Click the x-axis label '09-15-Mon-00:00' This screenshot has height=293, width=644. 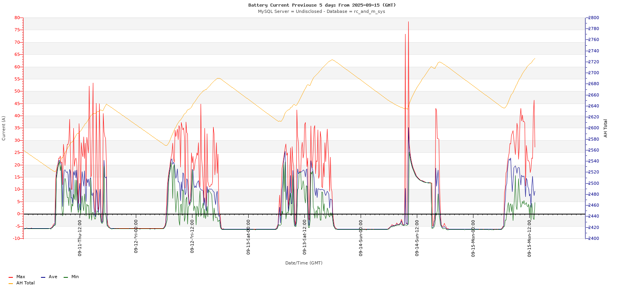click(x=473, y=238)
